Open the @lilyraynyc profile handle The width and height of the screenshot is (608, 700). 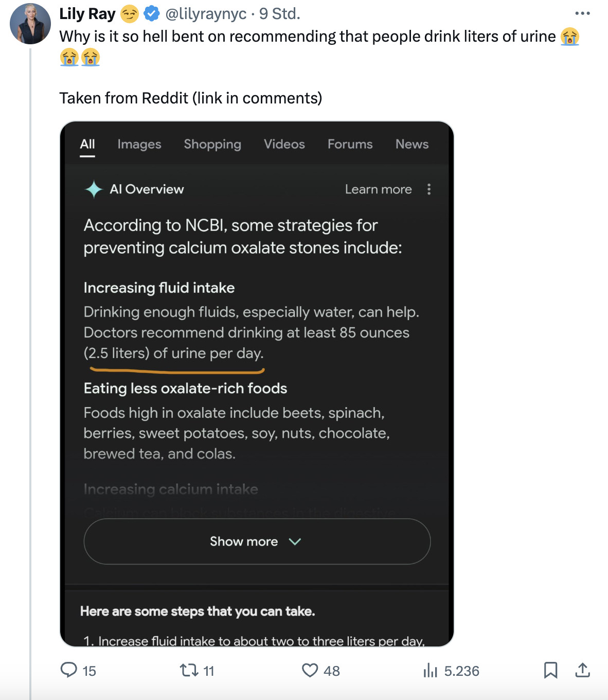(x=206, y=14)
